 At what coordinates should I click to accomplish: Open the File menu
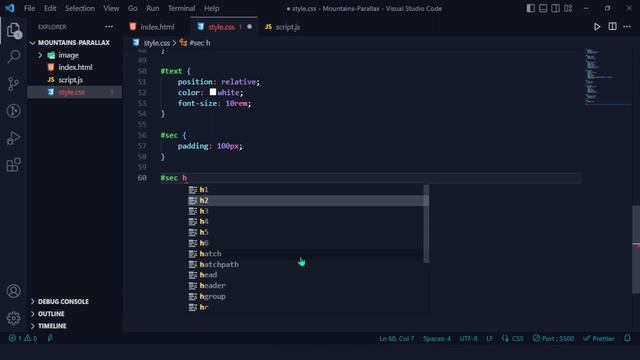29,8
